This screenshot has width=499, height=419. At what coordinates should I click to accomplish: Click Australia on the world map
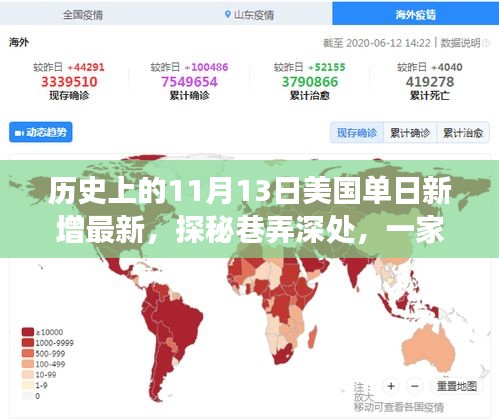tap(429, 347)
